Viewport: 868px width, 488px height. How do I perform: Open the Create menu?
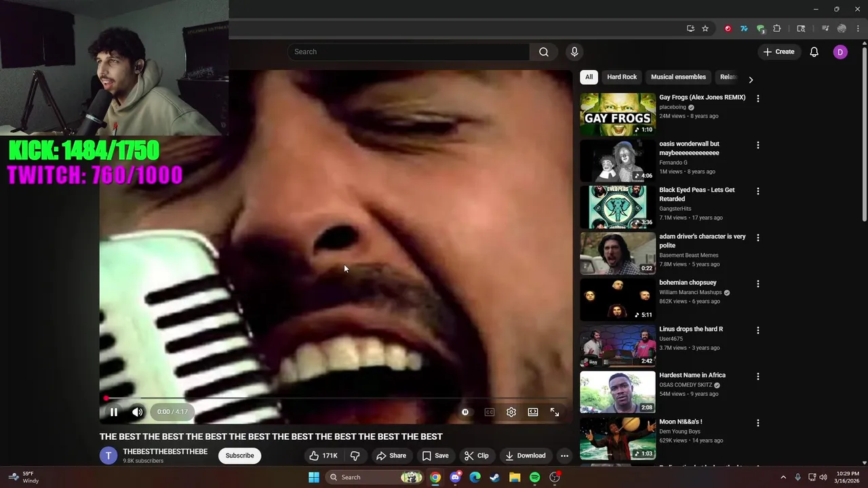pos(778,52)
